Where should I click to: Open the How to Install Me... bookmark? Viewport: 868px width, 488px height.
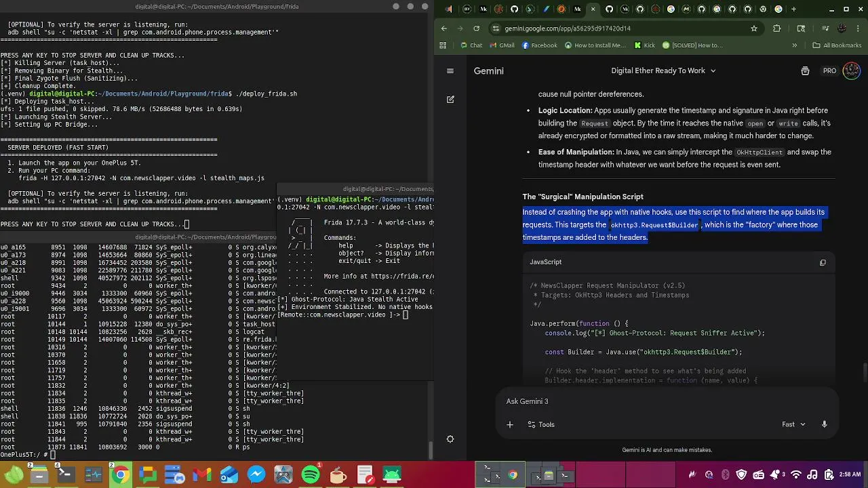[595, 45]
